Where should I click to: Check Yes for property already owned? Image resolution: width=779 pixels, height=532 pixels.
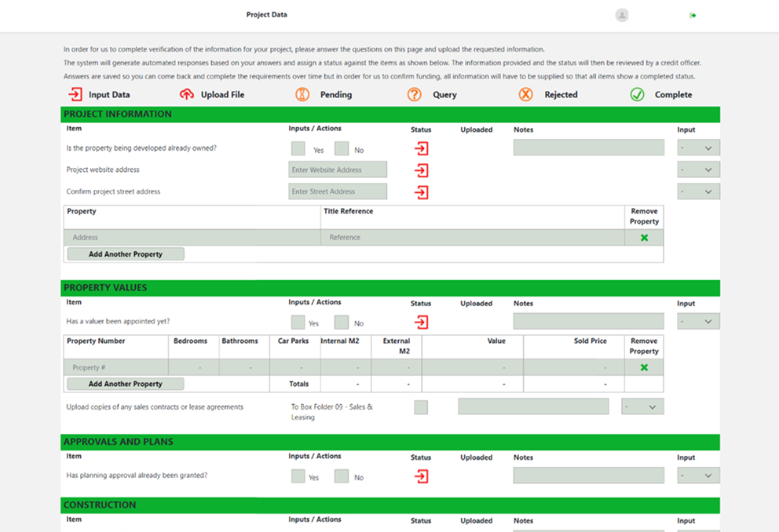(x=298, y=148)
